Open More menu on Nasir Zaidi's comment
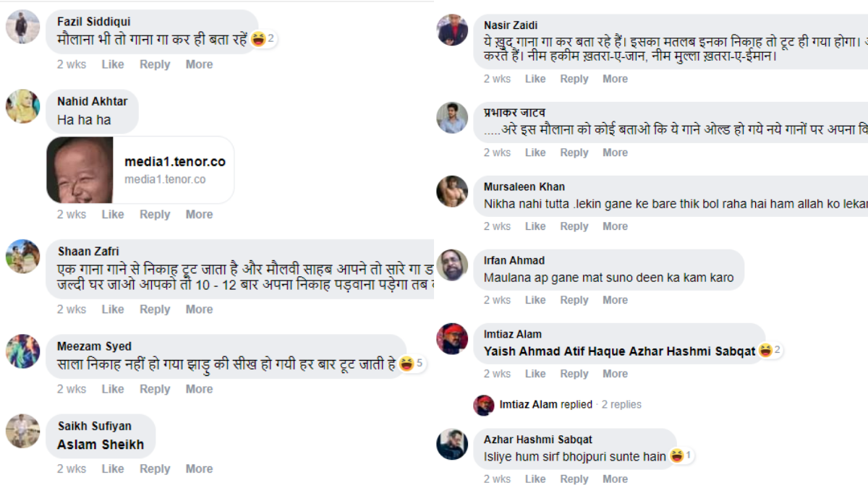This screenshot has width=868, height=488. point(615,79)
